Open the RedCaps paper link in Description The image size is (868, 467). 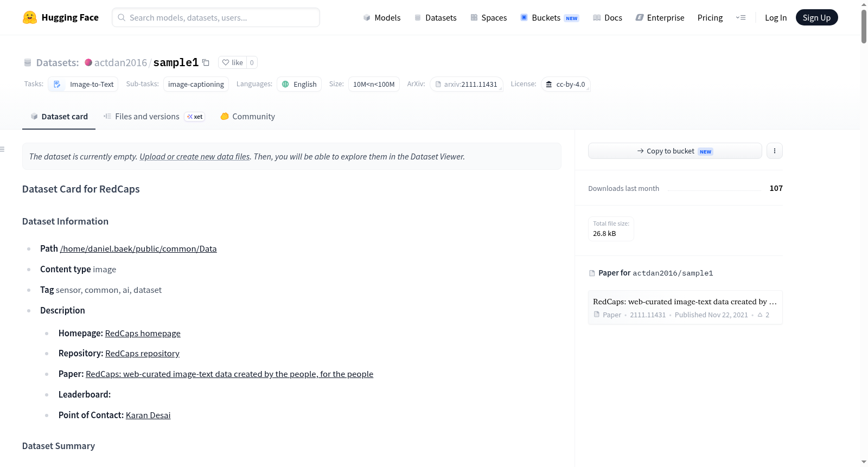229,374
